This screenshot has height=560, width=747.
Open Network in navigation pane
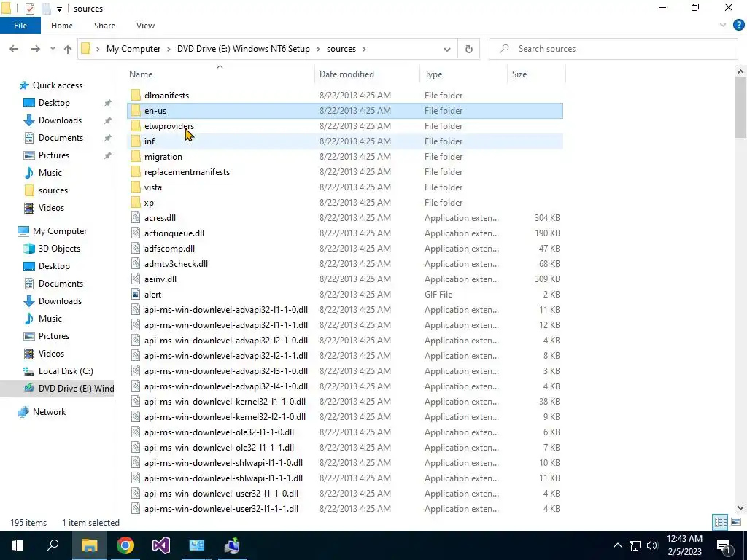click(x=49, y=412)
